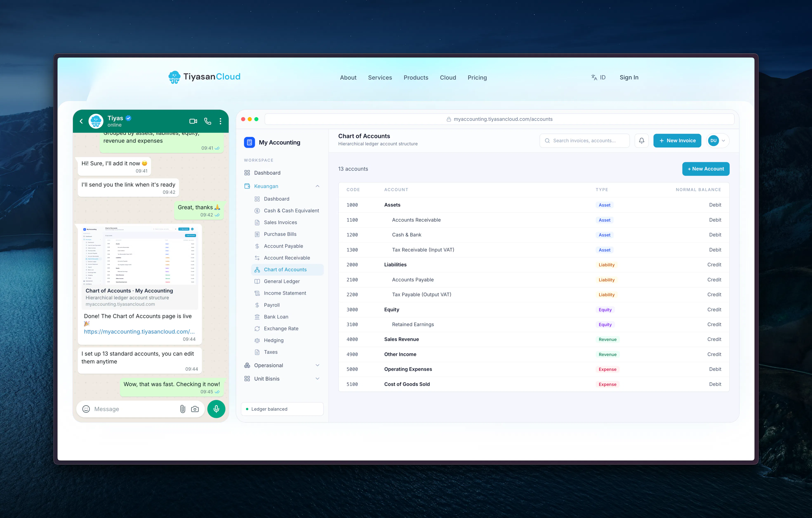The height and width of the screenshot is (518, 812).
Task: Click the TiyasanCloud logo
Action: pyautogui.click(x=204, y=77)
